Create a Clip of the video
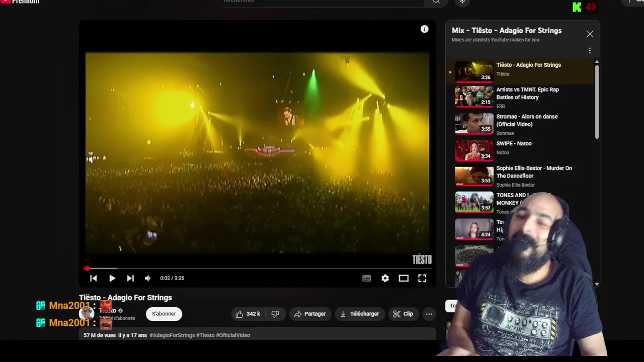 point(403,314)
